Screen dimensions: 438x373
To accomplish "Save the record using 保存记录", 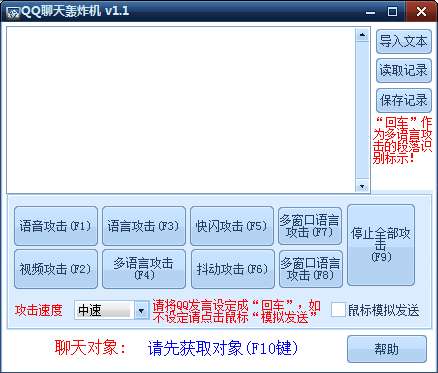I will pyautogui.click(x=403, y=100).
